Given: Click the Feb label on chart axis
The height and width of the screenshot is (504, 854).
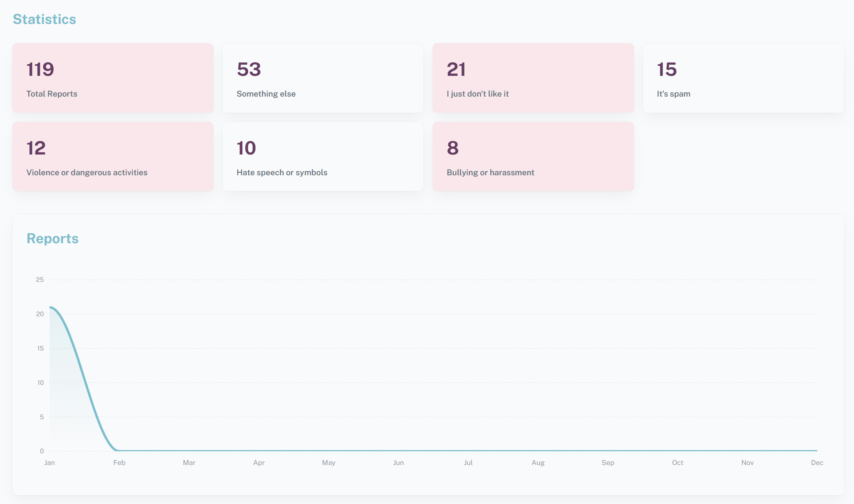Looking at the screenshot, I should 119,463.
